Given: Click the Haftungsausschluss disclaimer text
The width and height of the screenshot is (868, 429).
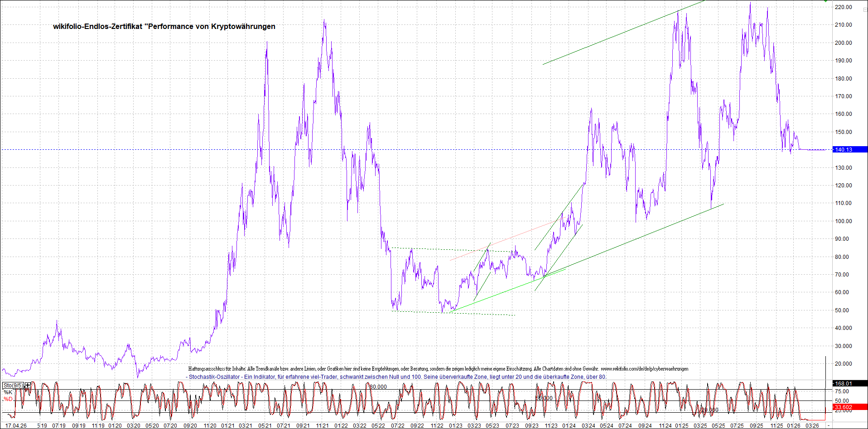Looking at the screenshot, I should 393,369.
